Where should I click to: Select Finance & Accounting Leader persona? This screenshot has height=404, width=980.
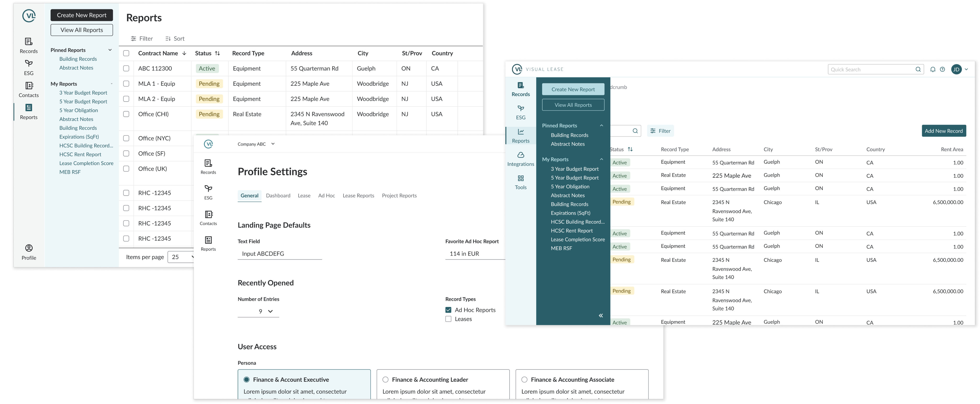(x=385, y=379)
